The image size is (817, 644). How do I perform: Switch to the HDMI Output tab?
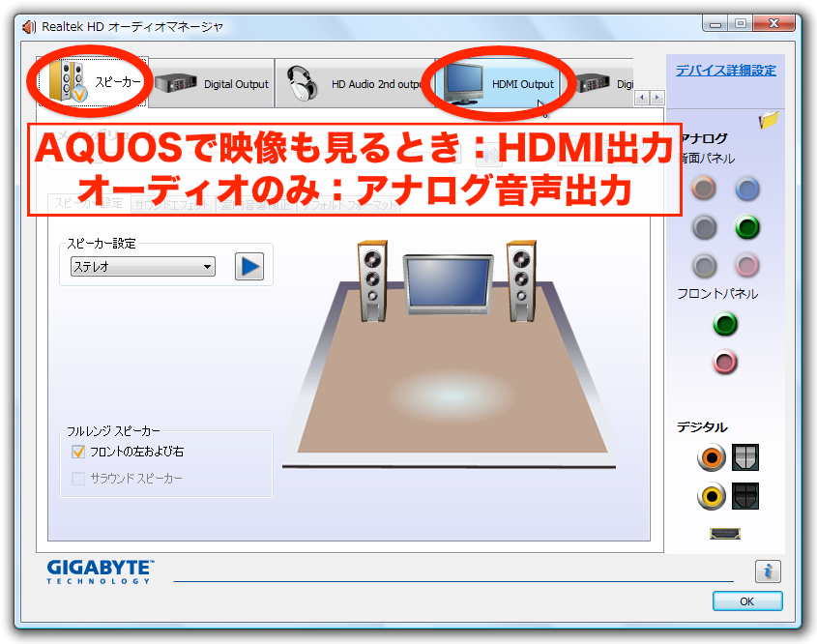coord(498,83)
